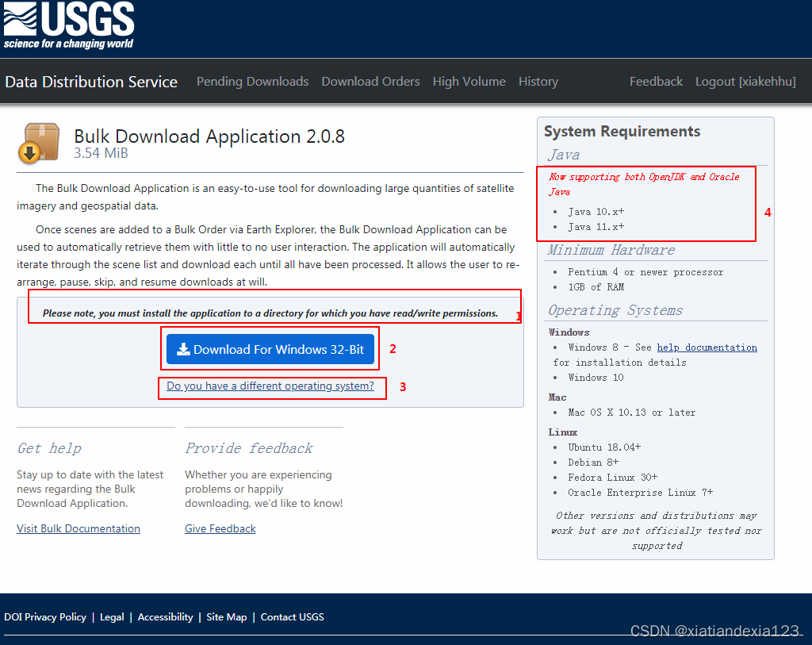
Task: Click the 'System Requirements' heading
Action: click(x=622, y=132)
